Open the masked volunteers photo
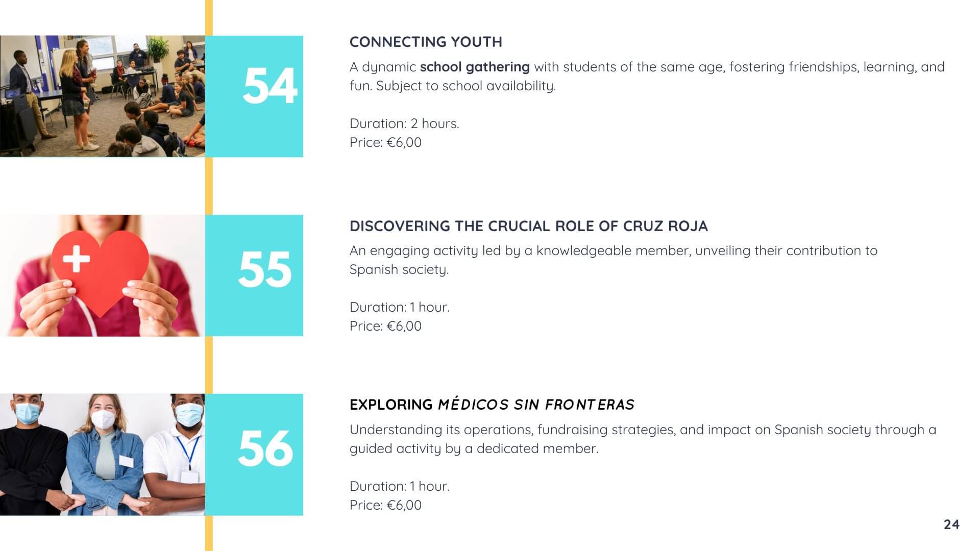Screen dimensions: 980x551 click(102, 455)
